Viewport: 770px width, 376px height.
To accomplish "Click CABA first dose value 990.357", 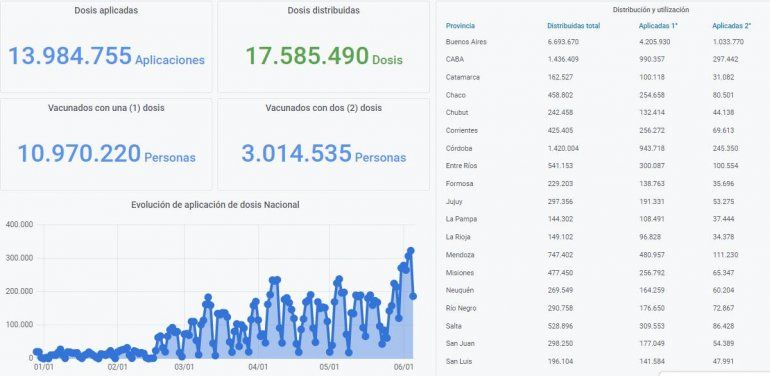I will coord(652,59).
